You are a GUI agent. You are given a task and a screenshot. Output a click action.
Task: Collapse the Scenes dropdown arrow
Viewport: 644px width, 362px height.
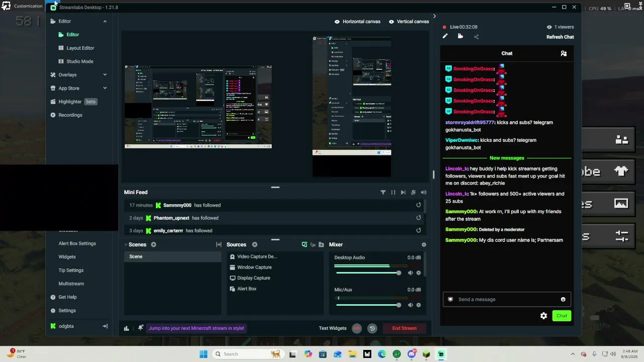tap(126, 245)
